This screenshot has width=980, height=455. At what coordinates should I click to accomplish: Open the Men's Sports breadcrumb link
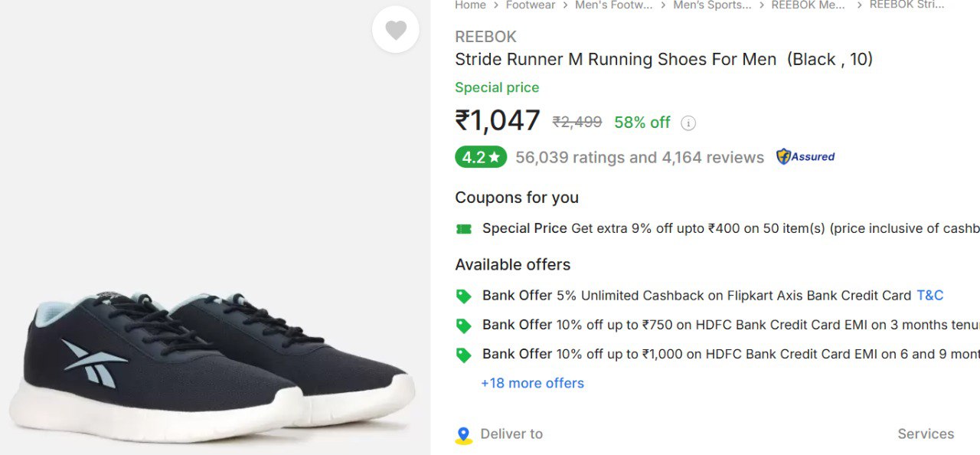(712, 5)
